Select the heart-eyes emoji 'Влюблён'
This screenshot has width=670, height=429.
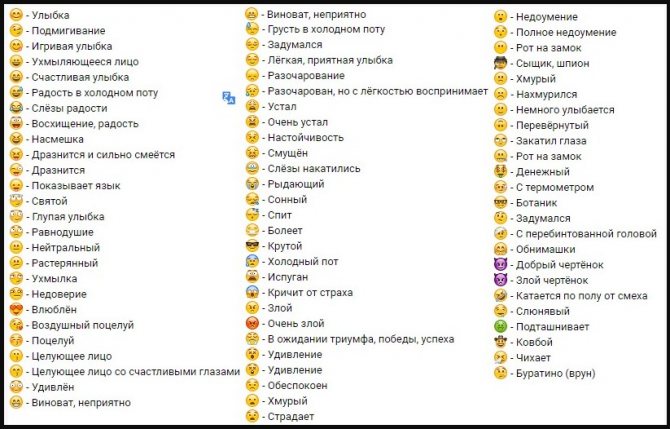(16, 309)
